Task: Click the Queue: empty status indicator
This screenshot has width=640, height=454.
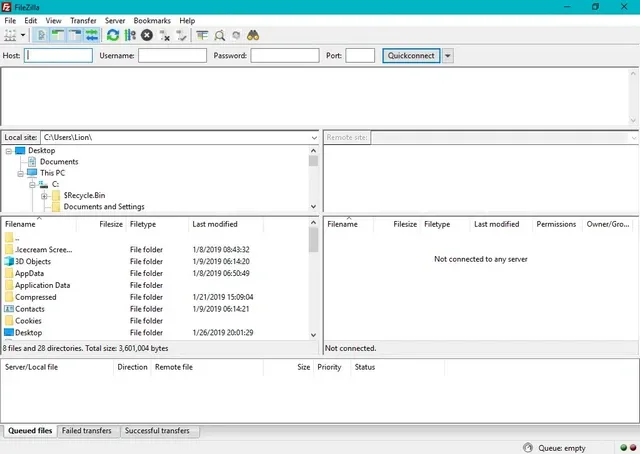Action: coord(562,448)
